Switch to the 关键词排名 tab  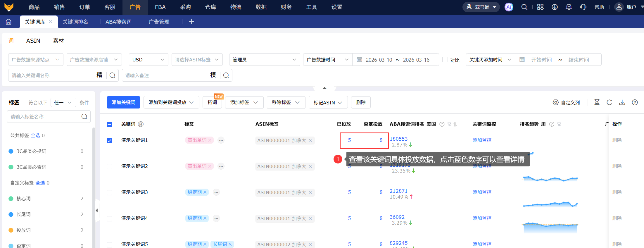pyautogui.click(x=75, y=22)
